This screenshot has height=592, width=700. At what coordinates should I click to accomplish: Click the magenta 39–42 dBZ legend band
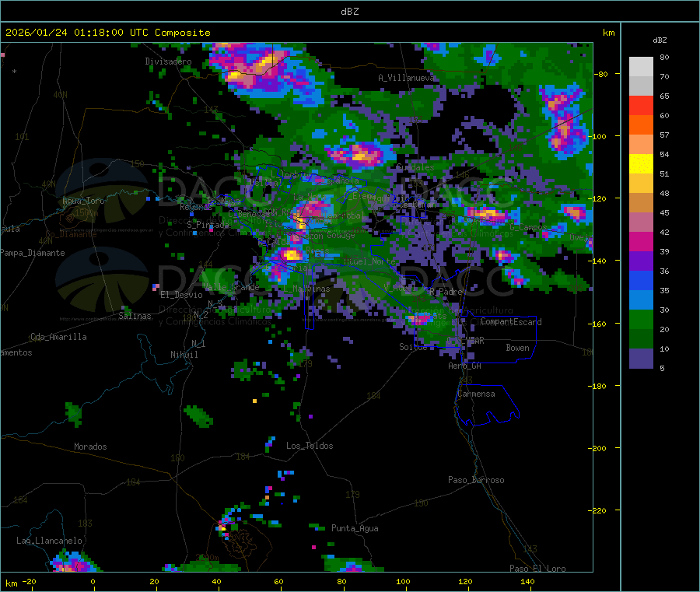tap(641, 241)
